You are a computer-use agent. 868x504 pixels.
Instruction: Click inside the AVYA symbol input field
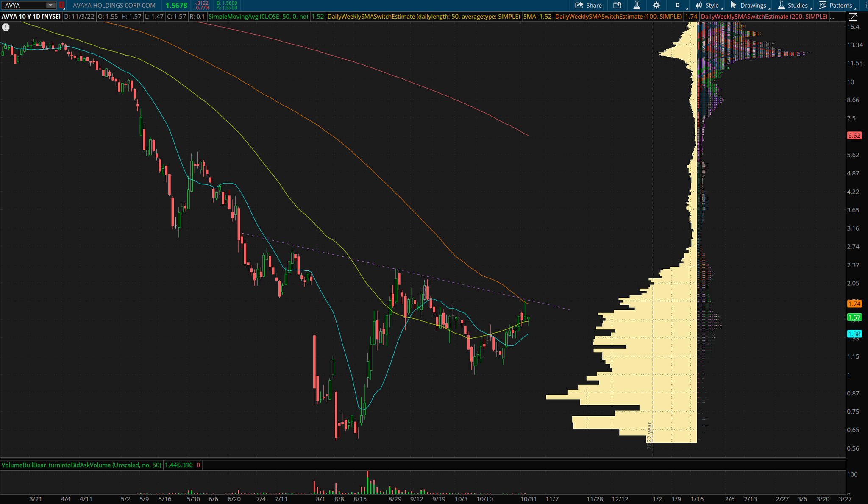pos(23,5)
